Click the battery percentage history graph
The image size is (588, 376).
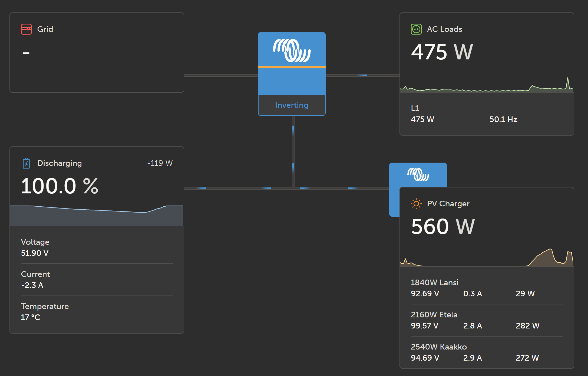(97, 215)
